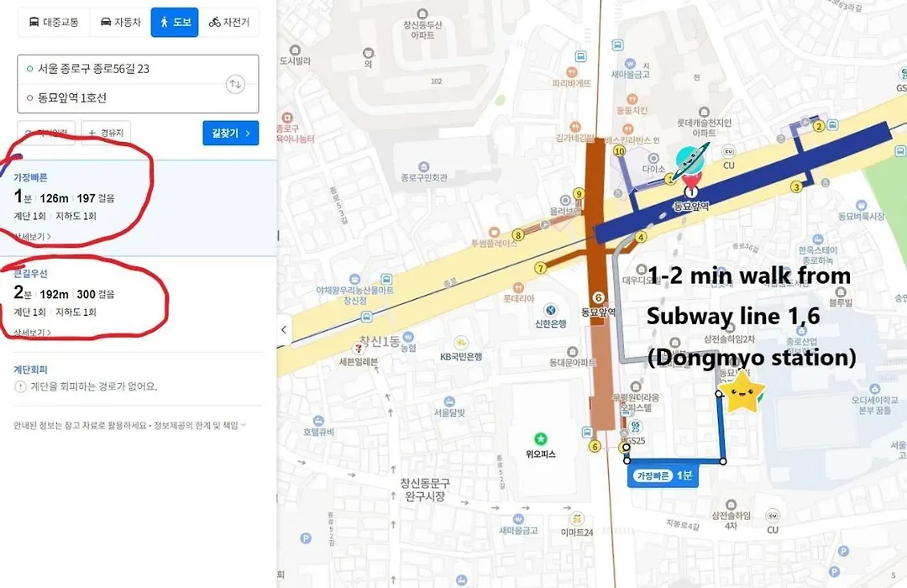Collapse the side panel with arrow handle

tap(284, 330)
